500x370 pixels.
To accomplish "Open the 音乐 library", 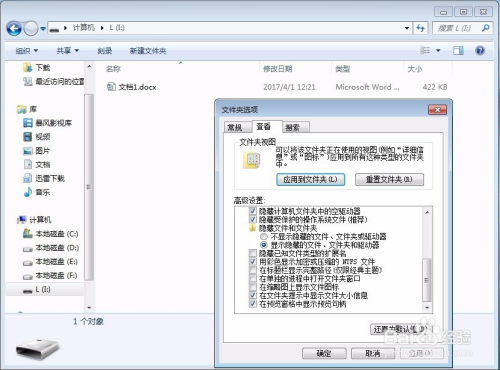I will 37,192.
